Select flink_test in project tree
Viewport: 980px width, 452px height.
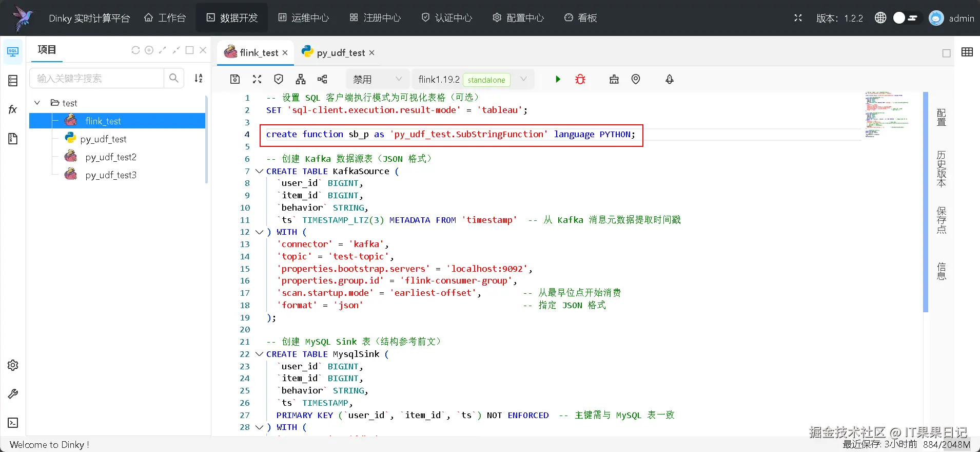[117, 121]
